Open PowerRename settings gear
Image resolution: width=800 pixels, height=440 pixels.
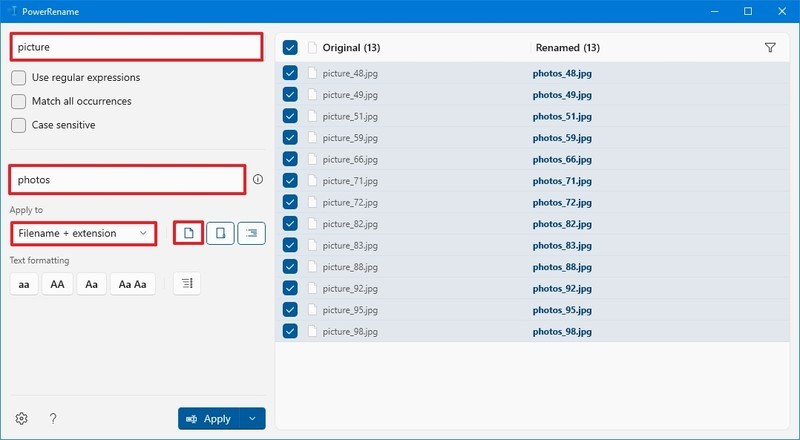coord(21,419)
